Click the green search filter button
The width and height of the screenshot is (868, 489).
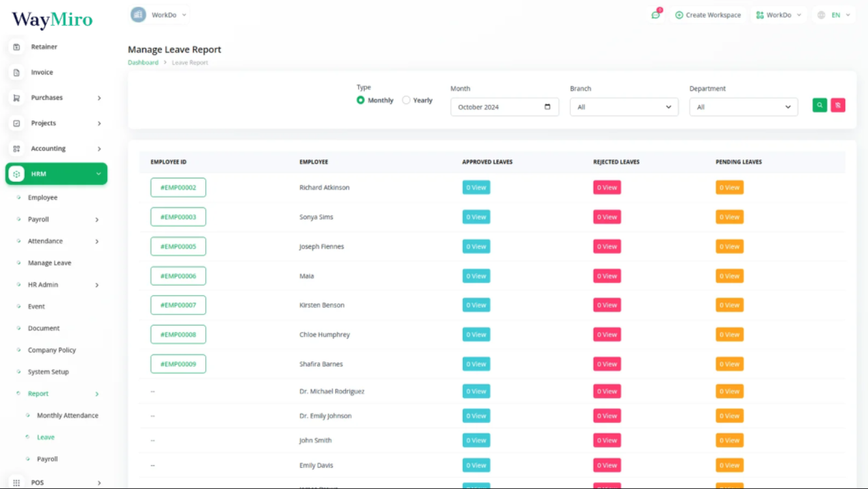820,105
